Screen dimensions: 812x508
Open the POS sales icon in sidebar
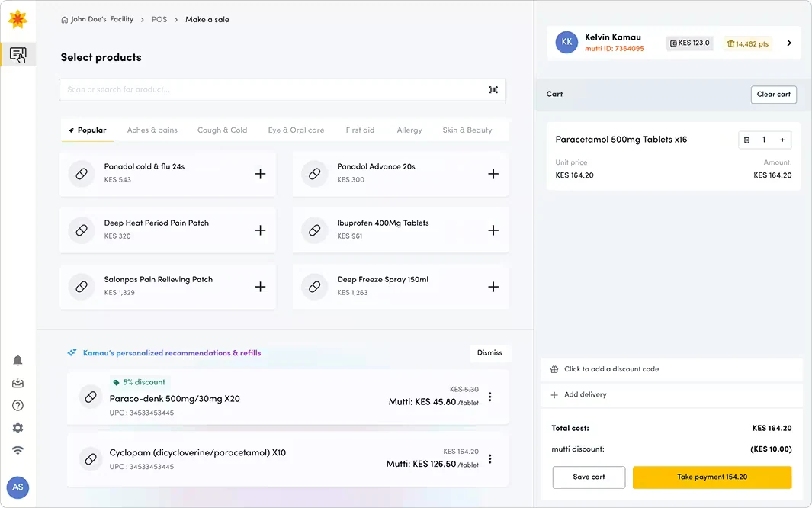pos(18,54)
